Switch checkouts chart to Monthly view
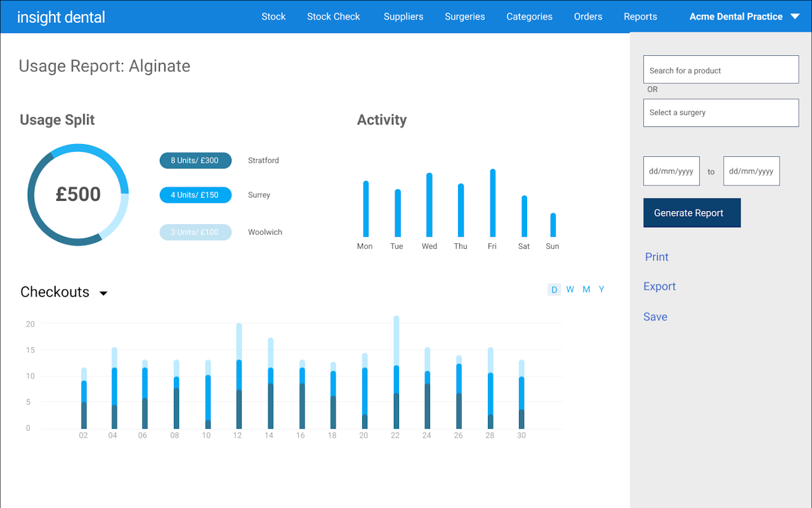The height and width of the screenshot is (508, 812). point(586,290)
